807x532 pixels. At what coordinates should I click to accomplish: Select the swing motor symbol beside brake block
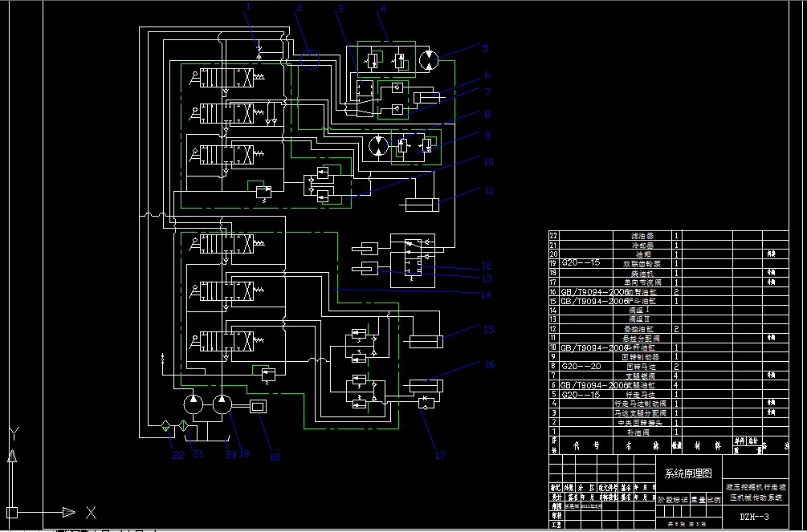point(378,145)
